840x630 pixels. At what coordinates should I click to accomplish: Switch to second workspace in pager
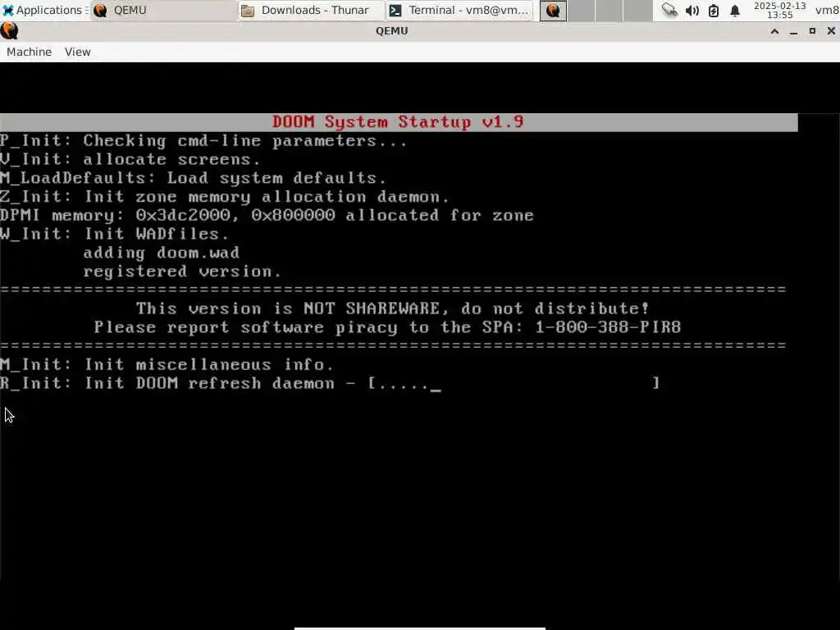582,10
